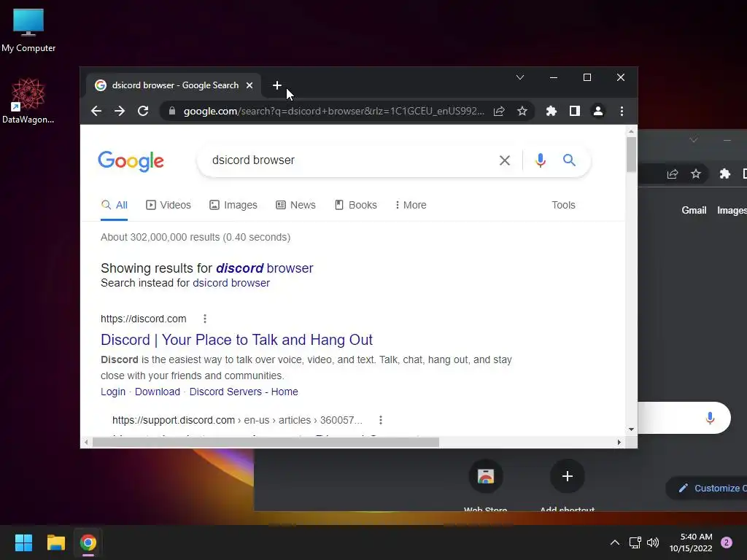Click the horizontal scrollbar thumb of results page
The height and width of the screenshot is (560, 747).
point(266,443)
